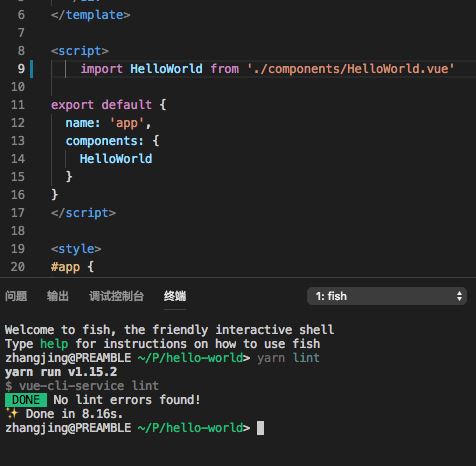Open the 调试控制台 debug console tab

(116, 296)
